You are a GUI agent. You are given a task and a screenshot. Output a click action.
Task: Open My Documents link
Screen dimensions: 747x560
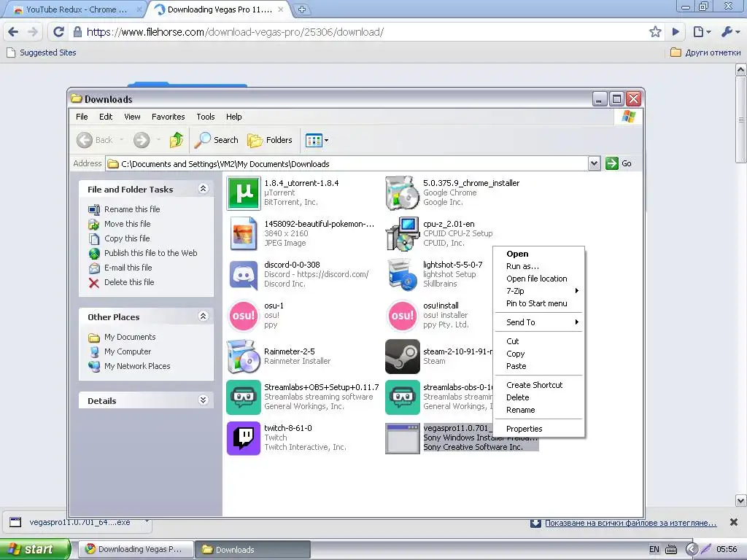(x=130, y=337)
